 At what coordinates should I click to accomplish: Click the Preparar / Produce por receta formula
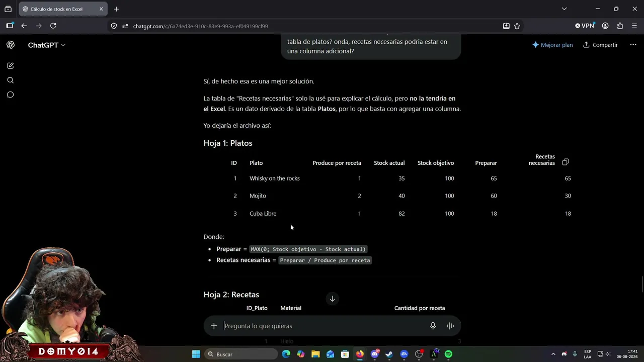(325, 260)
